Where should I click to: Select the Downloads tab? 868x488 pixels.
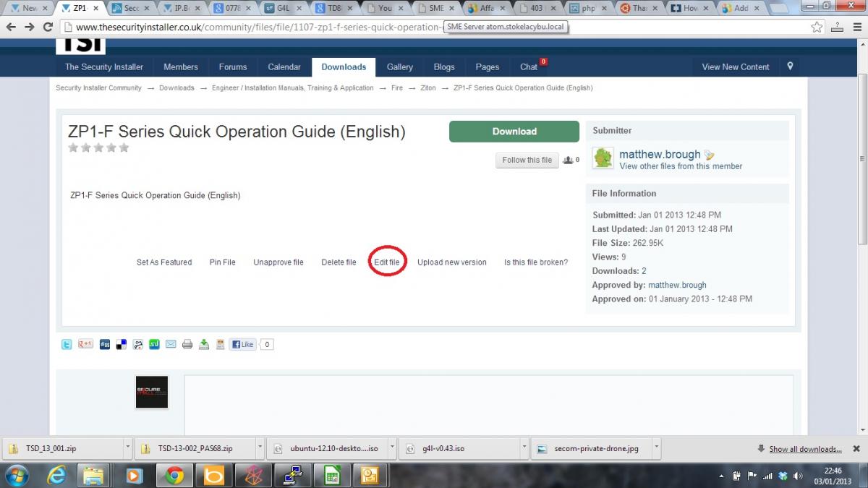coord(344,67)
